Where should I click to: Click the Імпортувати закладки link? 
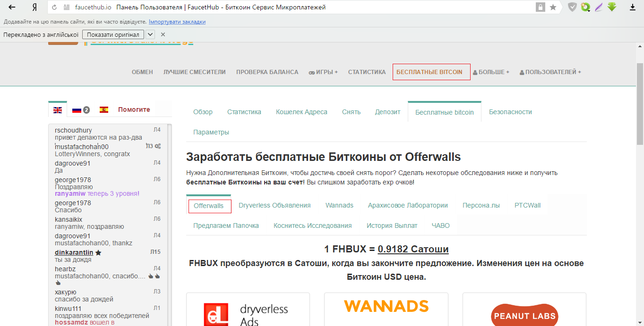pos(177,22)
